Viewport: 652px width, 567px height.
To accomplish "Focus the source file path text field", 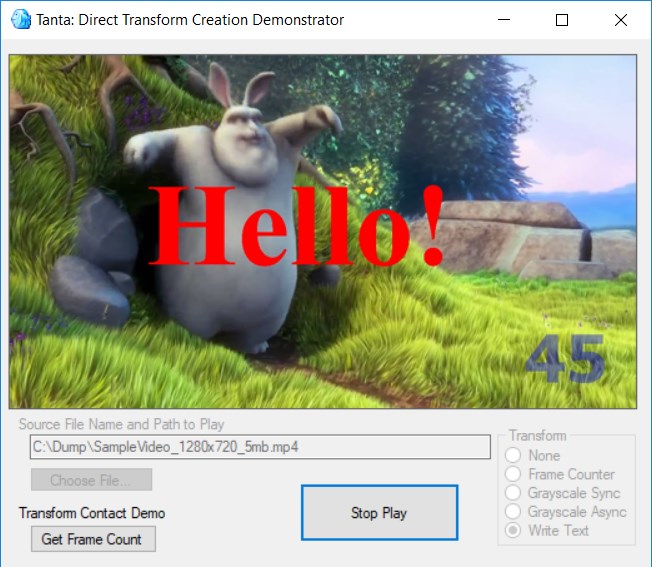I will click(260, 447).
